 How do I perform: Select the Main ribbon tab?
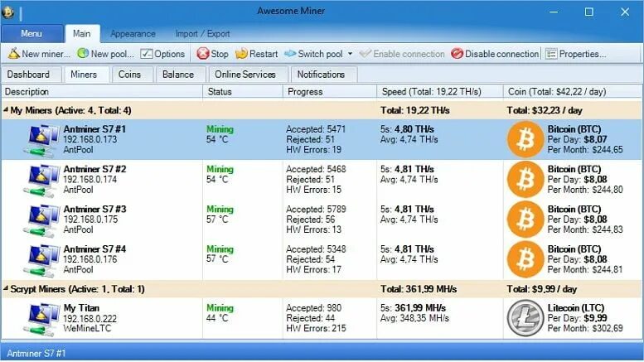82,34
